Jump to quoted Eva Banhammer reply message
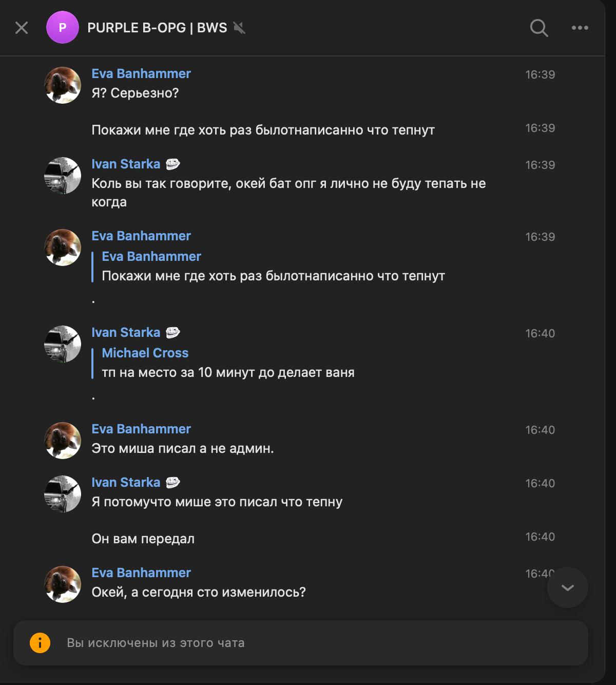The height and width of the screenshot is (685, 616). click(x=273, y=267)
